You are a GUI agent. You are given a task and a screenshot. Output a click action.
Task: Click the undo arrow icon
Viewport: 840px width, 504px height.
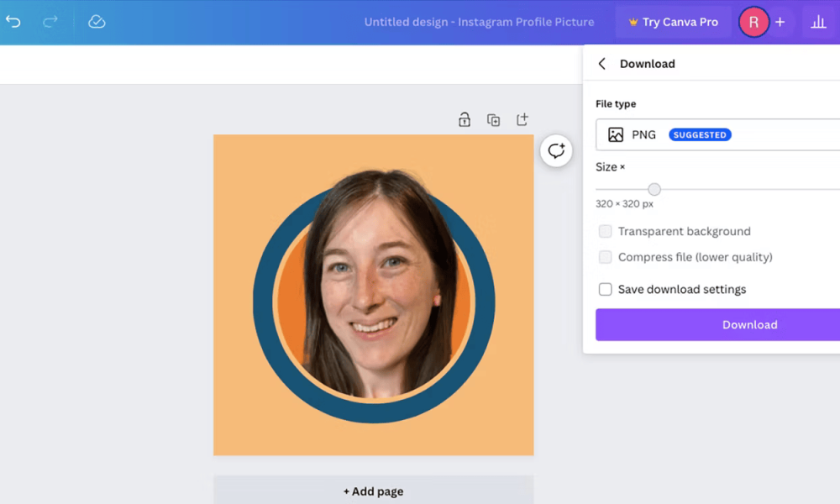pos(13,22)
